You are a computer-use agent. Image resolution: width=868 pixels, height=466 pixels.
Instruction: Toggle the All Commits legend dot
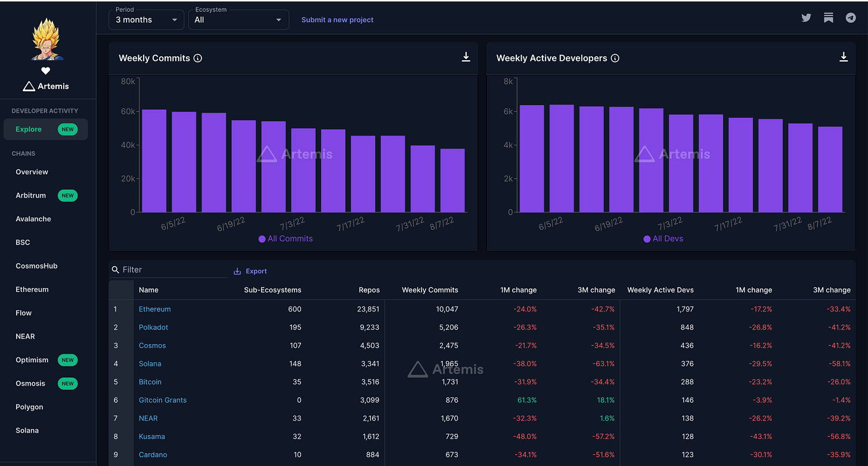[x=262, y=239]
